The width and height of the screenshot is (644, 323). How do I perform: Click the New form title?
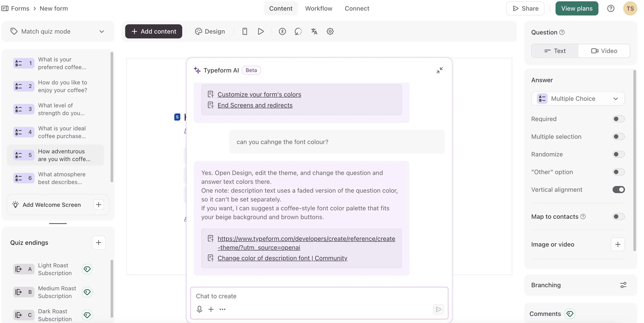pos(54,8)
